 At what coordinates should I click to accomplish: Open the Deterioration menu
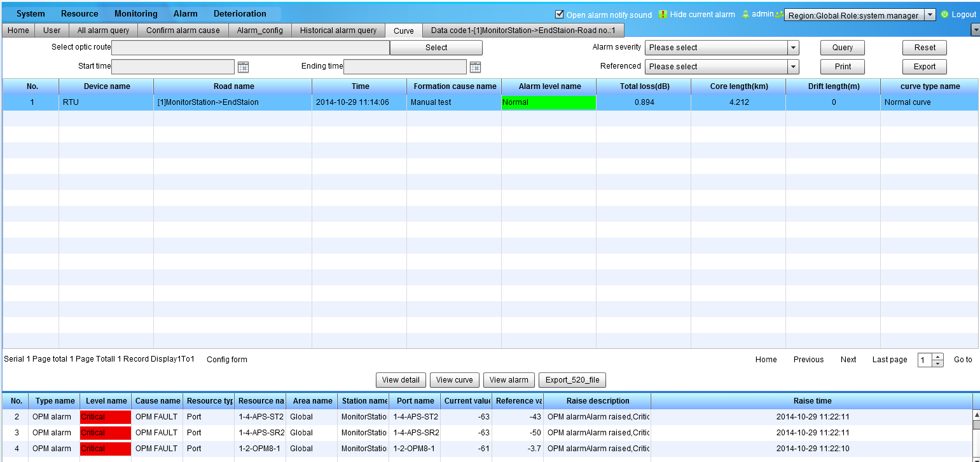(240, 13)
